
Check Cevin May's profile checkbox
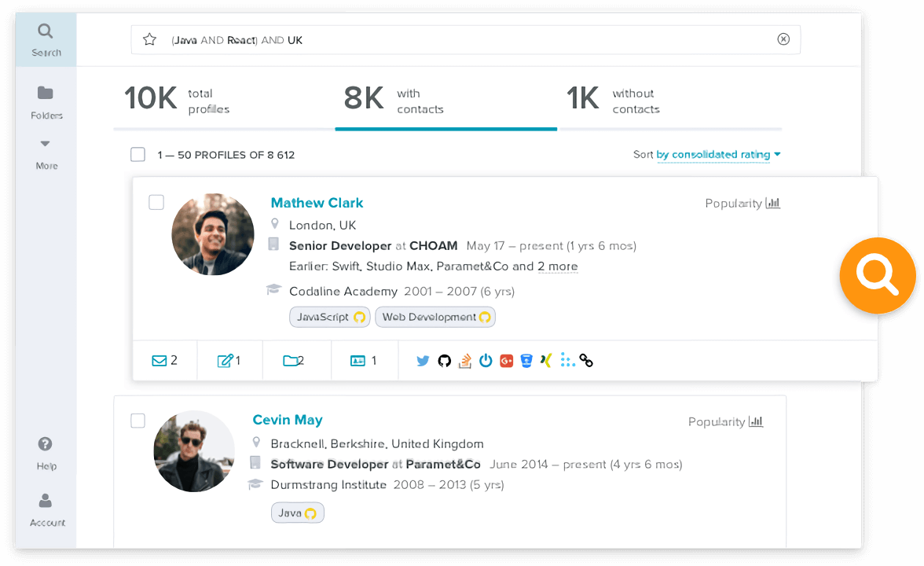coord(137,421)
